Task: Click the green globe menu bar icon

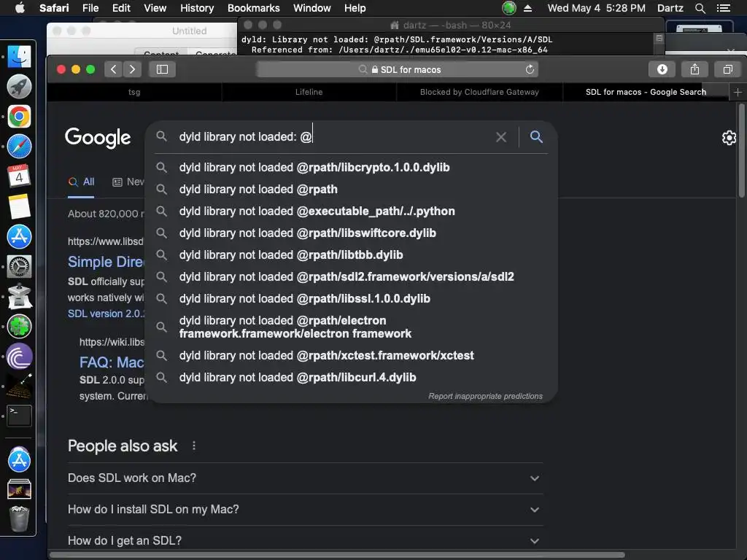Action: pos(508,7)
